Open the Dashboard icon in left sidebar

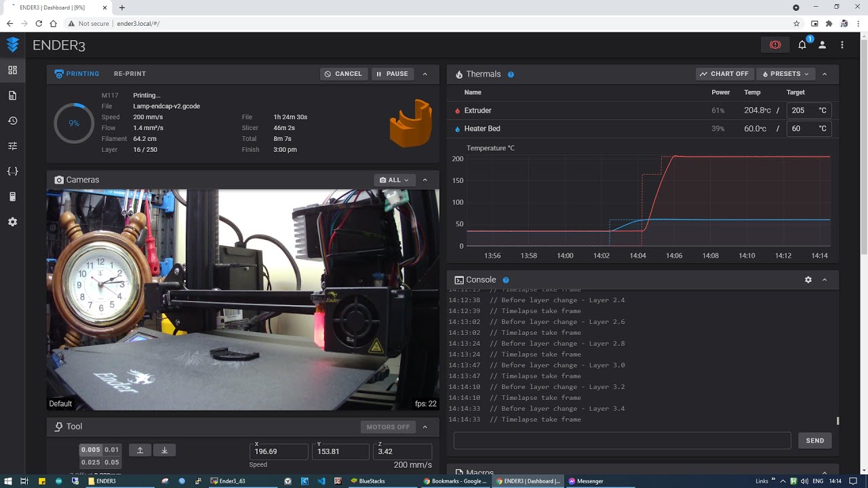pos(12,70)
